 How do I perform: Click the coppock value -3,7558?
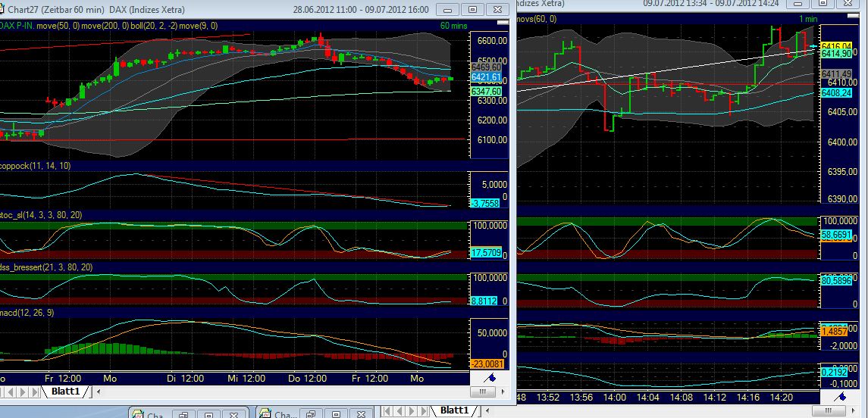point(484,204)
